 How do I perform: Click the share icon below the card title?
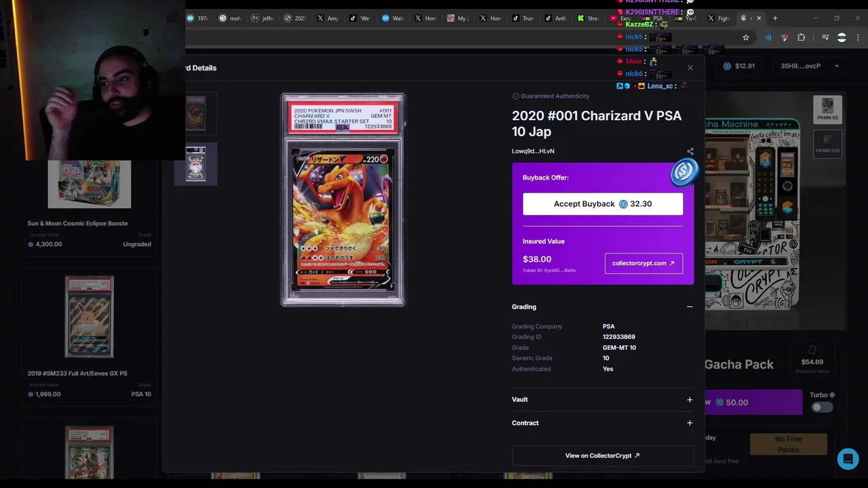690,151
